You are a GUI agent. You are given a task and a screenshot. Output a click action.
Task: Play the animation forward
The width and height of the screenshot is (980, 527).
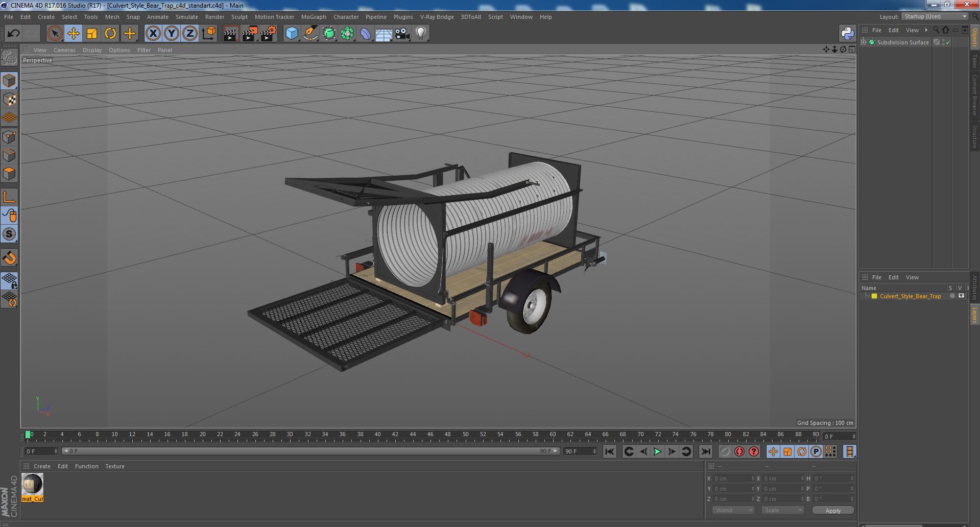[657, 451]
